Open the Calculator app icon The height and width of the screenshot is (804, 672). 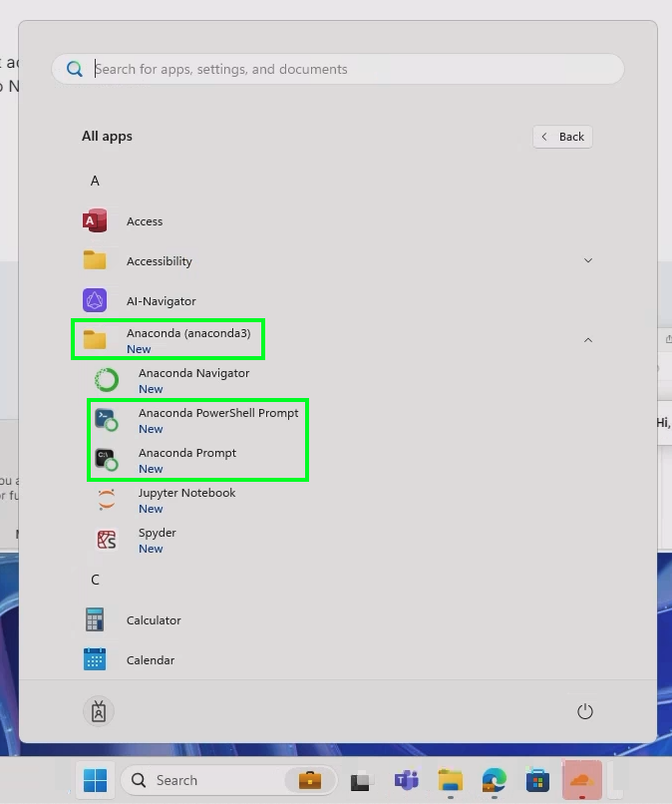click(x=95, y=619)
